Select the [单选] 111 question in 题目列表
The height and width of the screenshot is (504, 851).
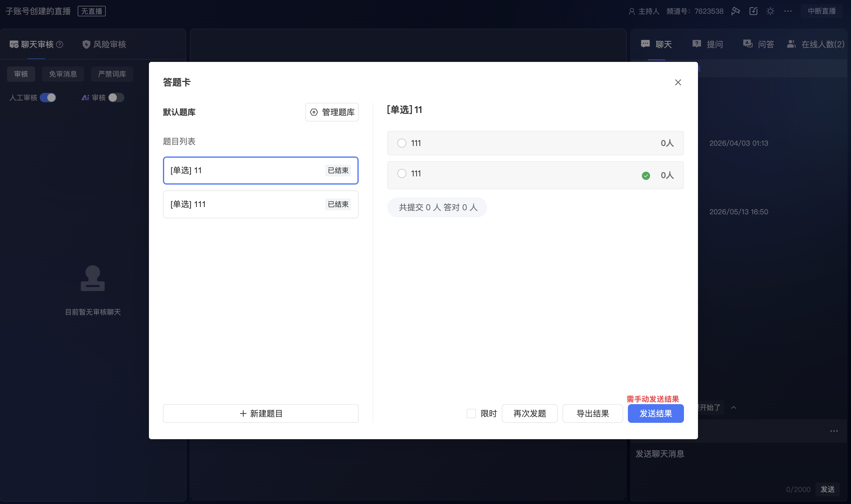260,204
